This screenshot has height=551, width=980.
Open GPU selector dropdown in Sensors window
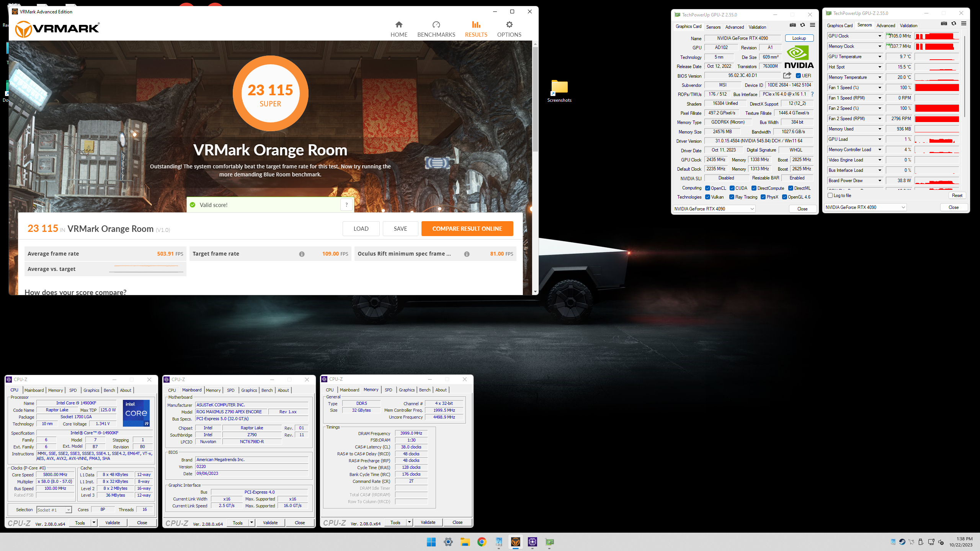click(865, 207)
